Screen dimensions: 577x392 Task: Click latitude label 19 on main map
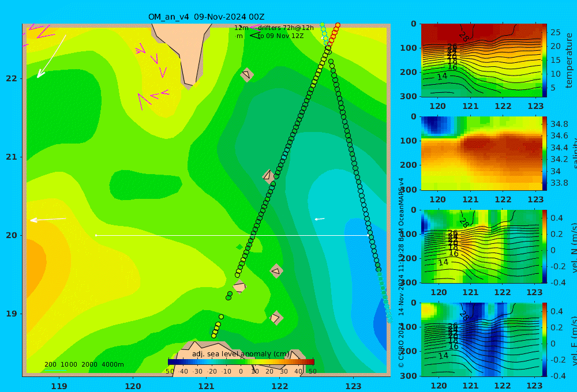point(12,314)
